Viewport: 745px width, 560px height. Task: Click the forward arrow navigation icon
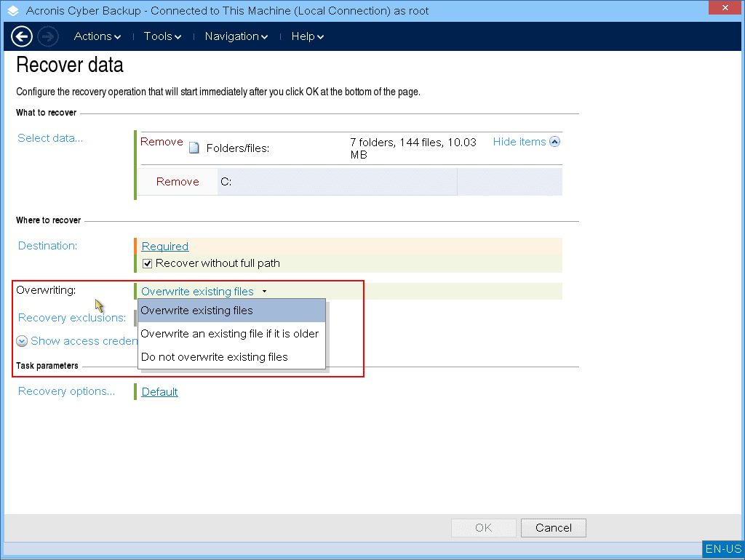coord(48,36)
